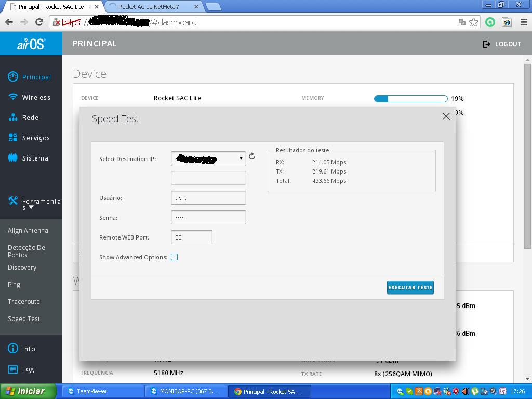
Task: Click the insecure HTTPS warning icon
Action: click(x=57, y=22)
